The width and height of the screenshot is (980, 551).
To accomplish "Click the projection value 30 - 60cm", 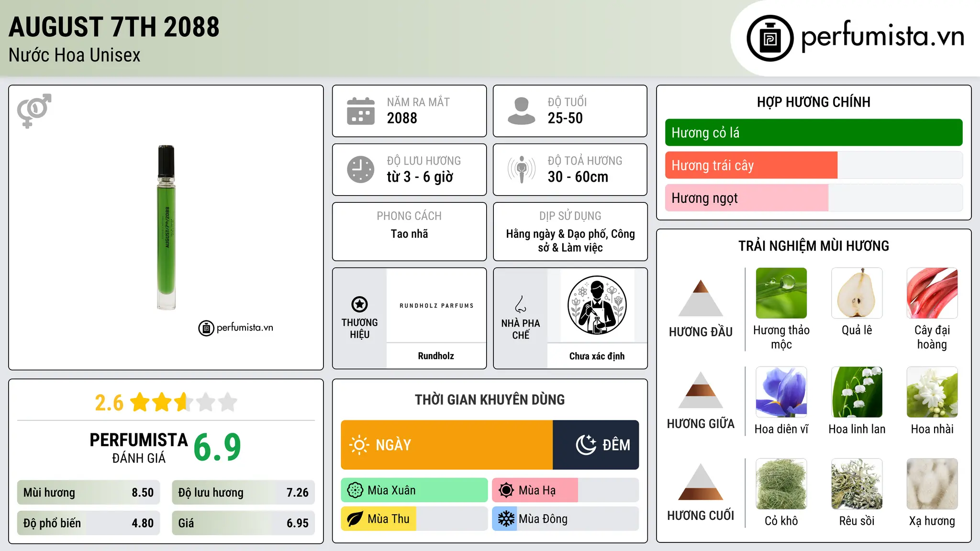I will pyautogui.click(x=578, y=177).
